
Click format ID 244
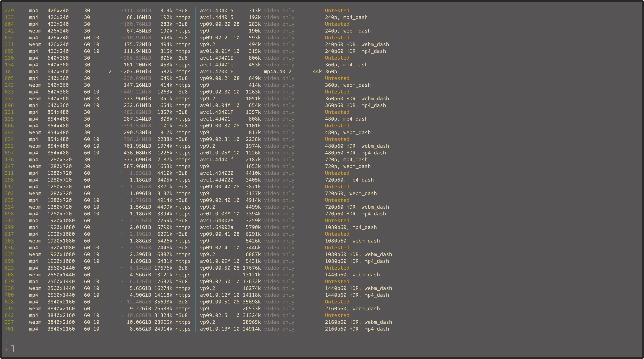(9, 132)
